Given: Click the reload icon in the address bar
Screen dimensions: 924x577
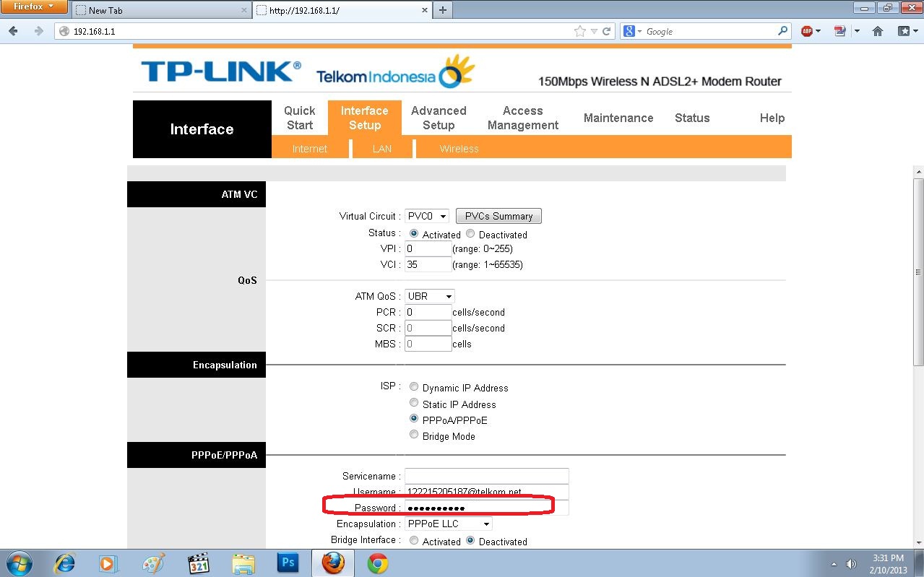Looking at the screenshot, I should tap(607, 31).
